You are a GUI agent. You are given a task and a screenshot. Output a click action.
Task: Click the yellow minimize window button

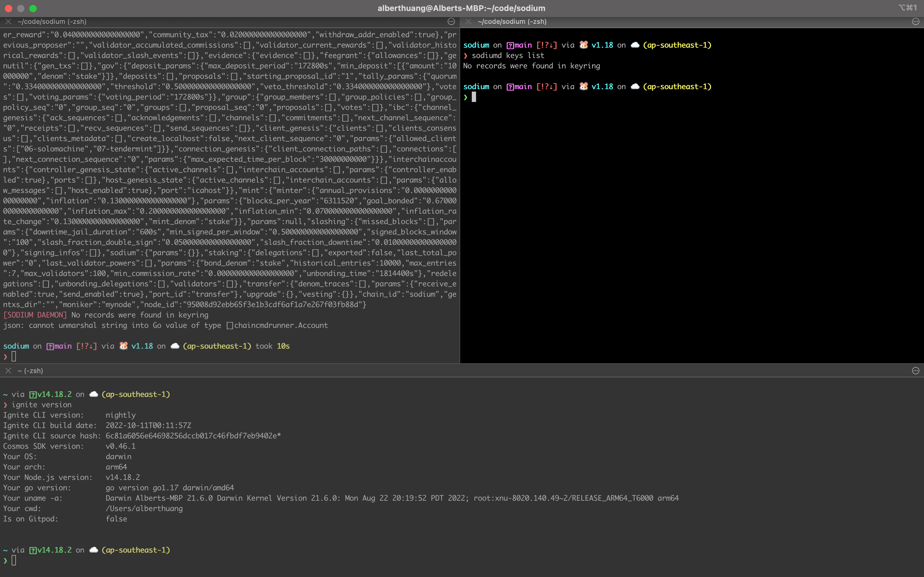(21, 8)
